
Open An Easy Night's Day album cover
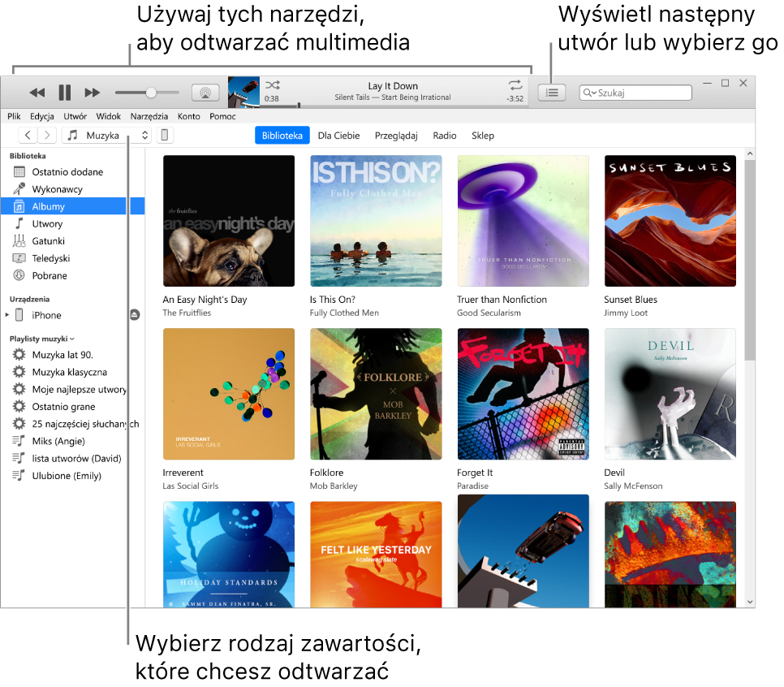click(x=229, y=221)
